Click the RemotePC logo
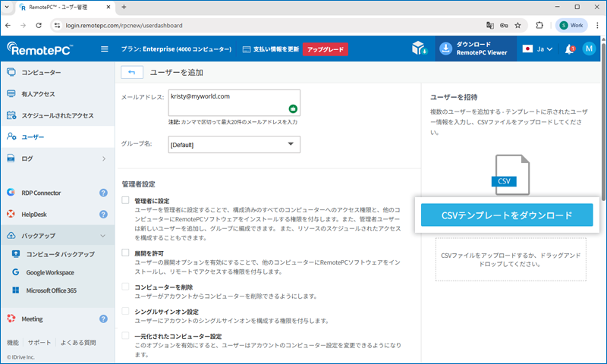 (x=39, y=49)
